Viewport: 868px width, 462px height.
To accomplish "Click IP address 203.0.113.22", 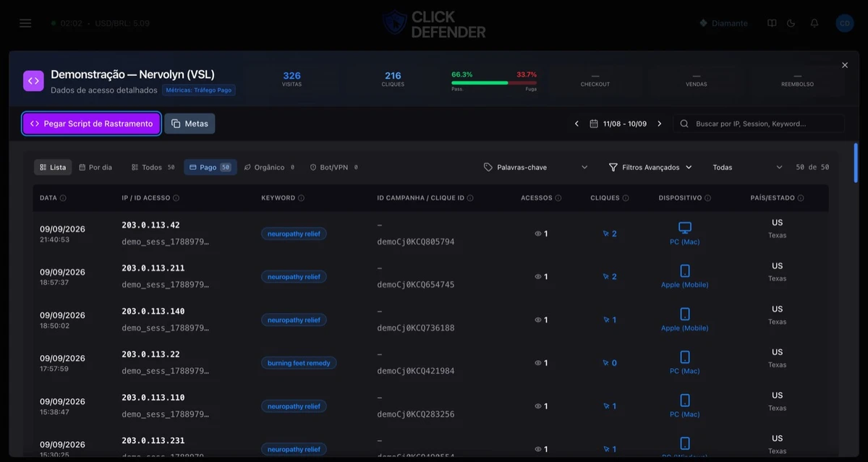I will [x=150, y=354].
